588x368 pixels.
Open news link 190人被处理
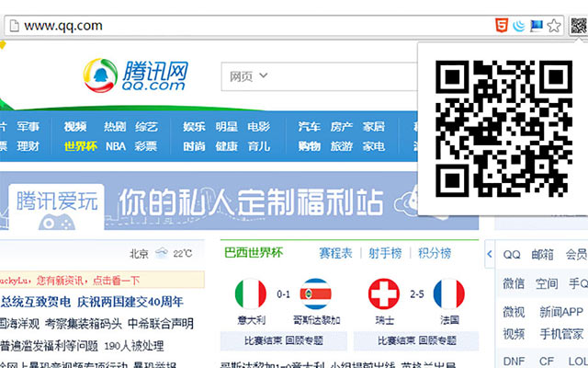pyautogui.click(x=133, y=346)
